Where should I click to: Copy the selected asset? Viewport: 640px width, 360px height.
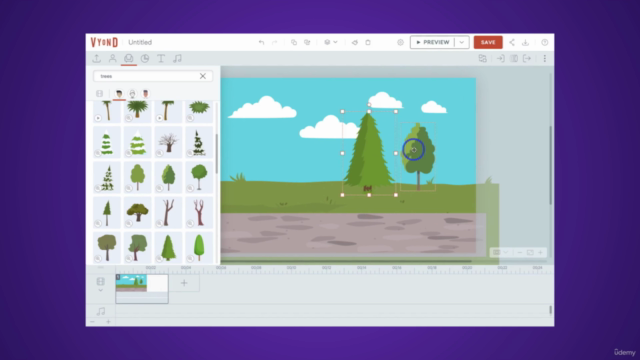click(x=294, y=42)
